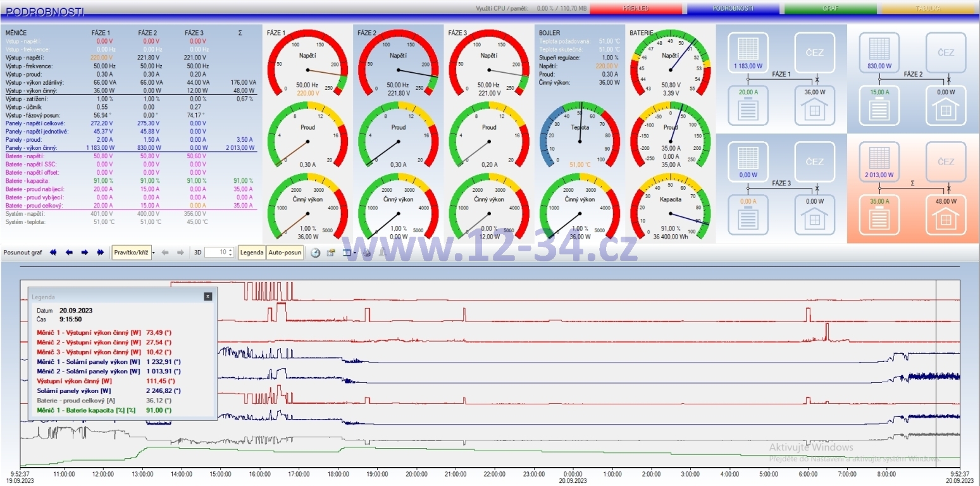980x486 pixels.
Task: Open the GRAF tab
Action: click(830, 9)
